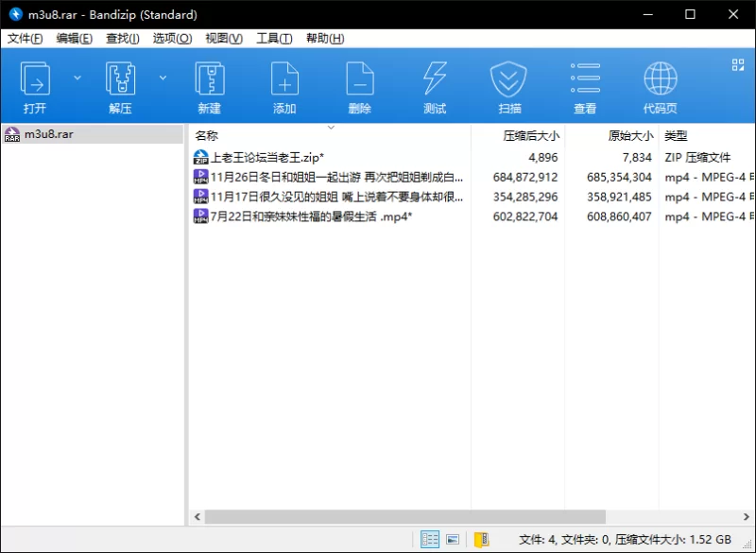Open the 文件(F) menu
The image size is (756, 553).
[x=26, y=39]
